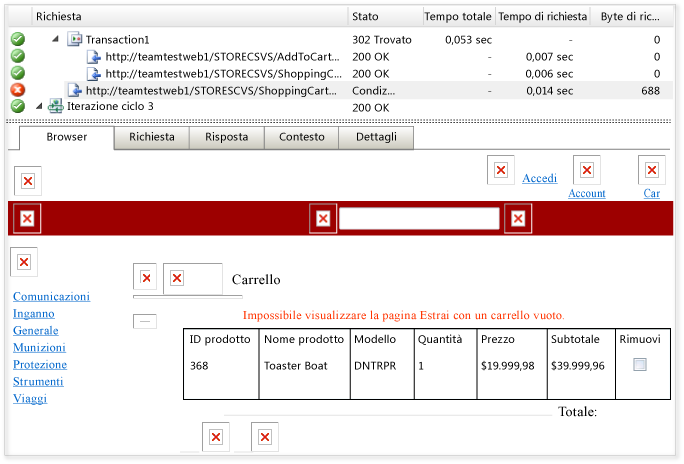Click the broken image right of the search field
The height and width of the screenshot is (464, 684).
[518, 218]
